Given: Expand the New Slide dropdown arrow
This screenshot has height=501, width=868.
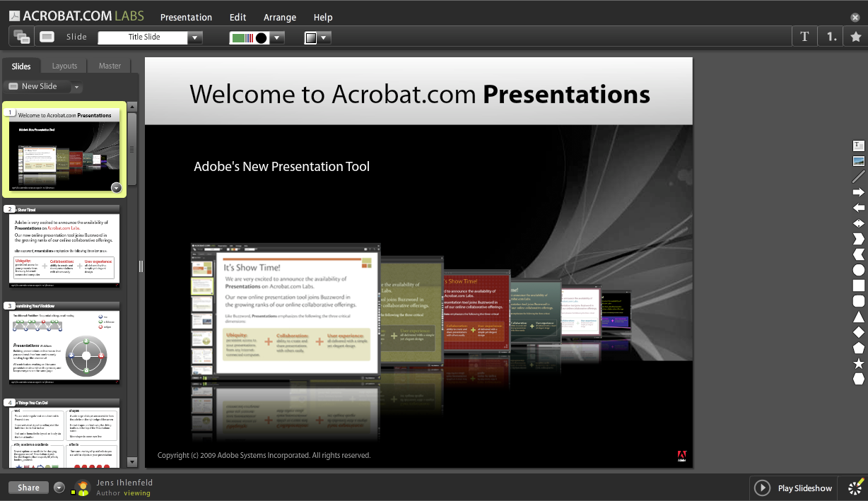Looking at the screenshot, I should click(77, 86).
